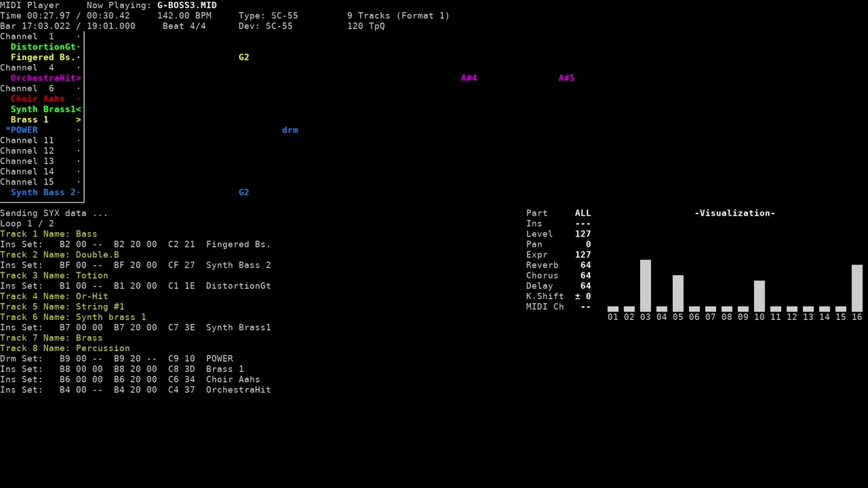Click the Delay 64 value
The height and width of the screenshot is (488, 868).
click(586, 286)
